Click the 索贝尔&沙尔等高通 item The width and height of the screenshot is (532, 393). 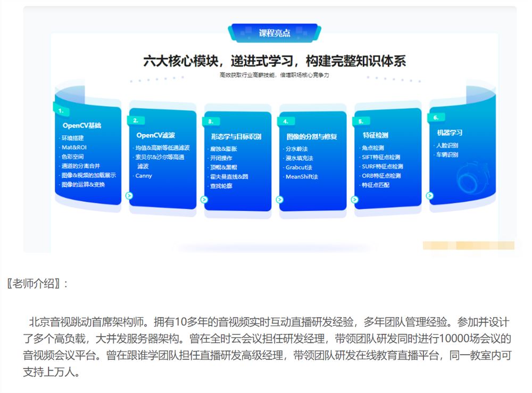[x=160, y=157]
